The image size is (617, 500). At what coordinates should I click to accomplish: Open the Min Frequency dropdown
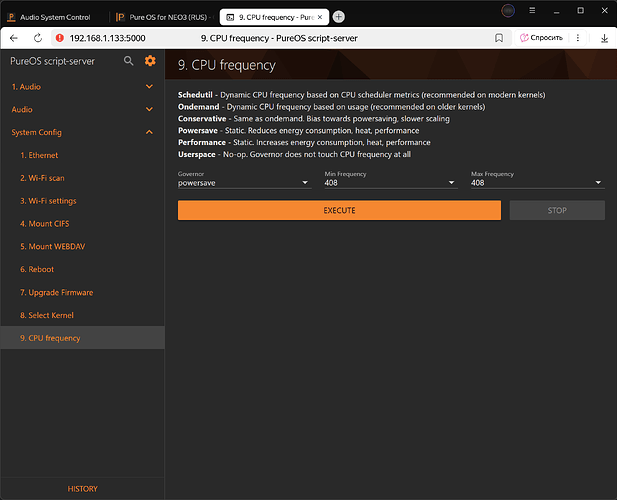(x=390, y=183)
